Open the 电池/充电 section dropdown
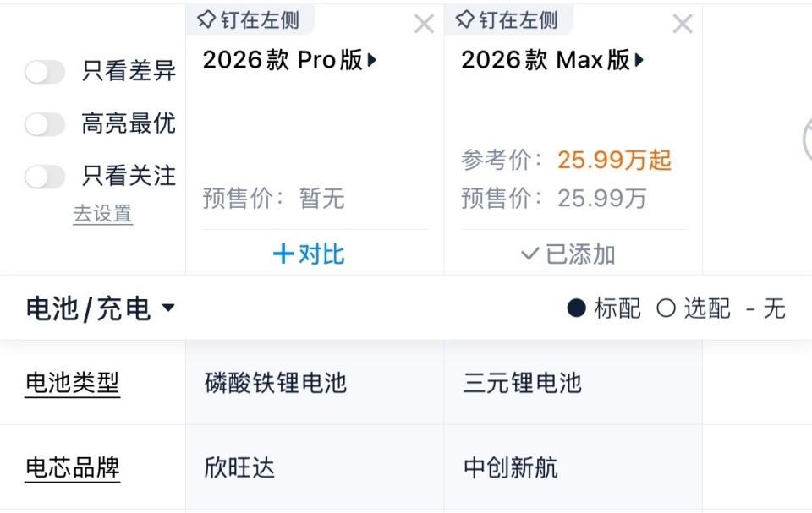The height and width of the screenshot is (513, 812). [x=101, y=308]
